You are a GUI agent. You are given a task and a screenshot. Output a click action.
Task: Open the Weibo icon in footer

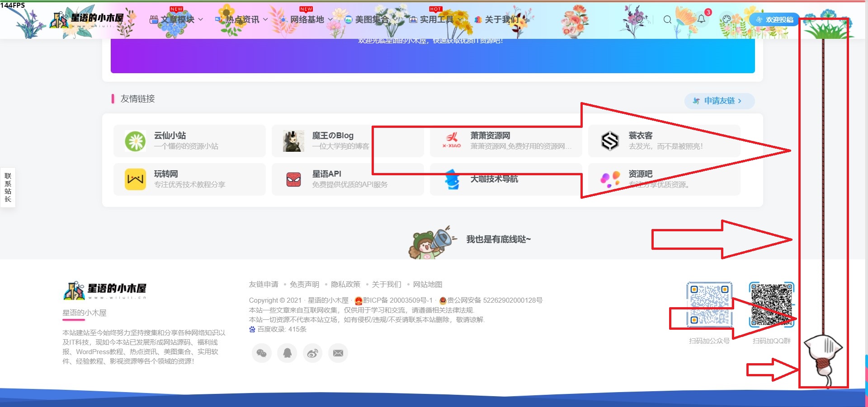(x=312, y=353)
